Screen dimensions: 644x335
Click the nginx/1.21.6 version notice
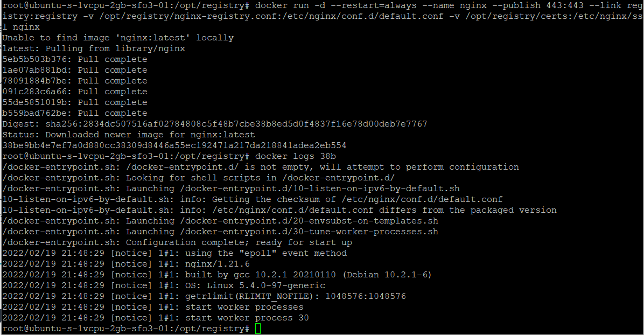coord(125,264)
